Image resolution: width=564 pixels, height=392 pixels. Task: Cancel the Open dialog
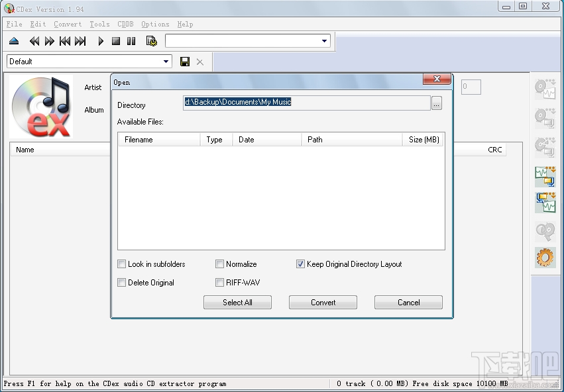[408, 302]
